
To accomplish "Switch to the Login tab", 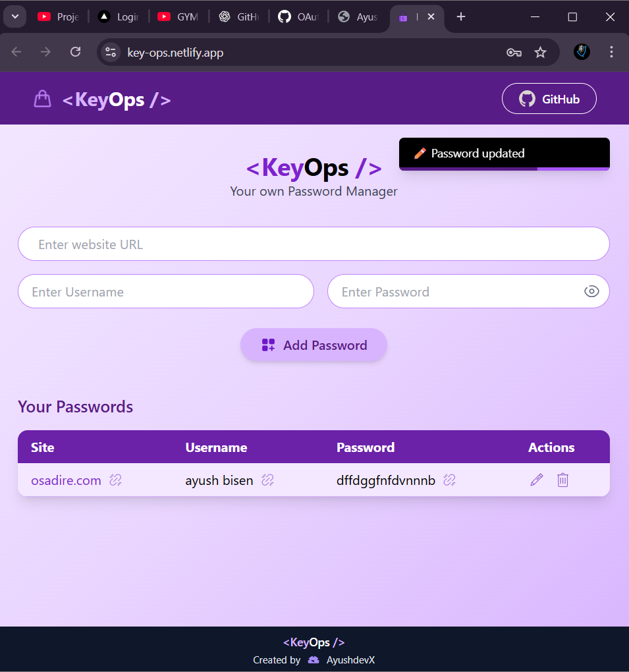I will coord(119,17).
